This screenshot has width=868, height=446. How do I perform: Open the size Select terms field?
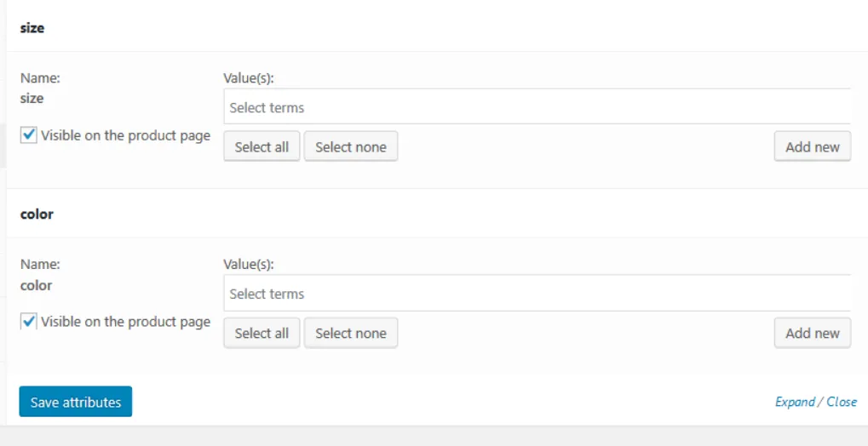click(x=537, y=107)
